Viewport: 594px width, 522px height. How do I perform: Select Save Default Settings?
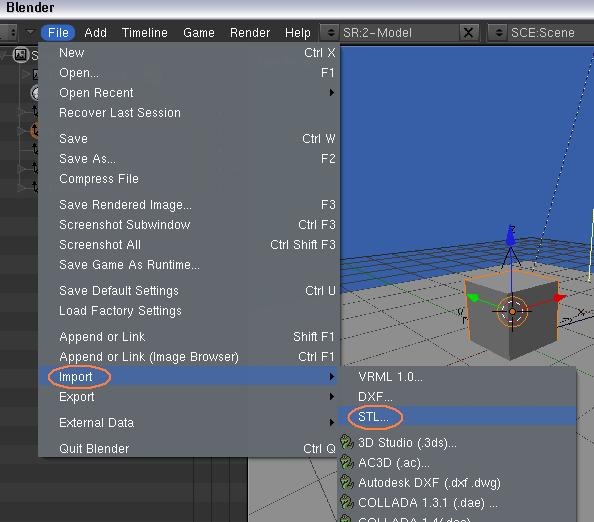click(189, 291)
